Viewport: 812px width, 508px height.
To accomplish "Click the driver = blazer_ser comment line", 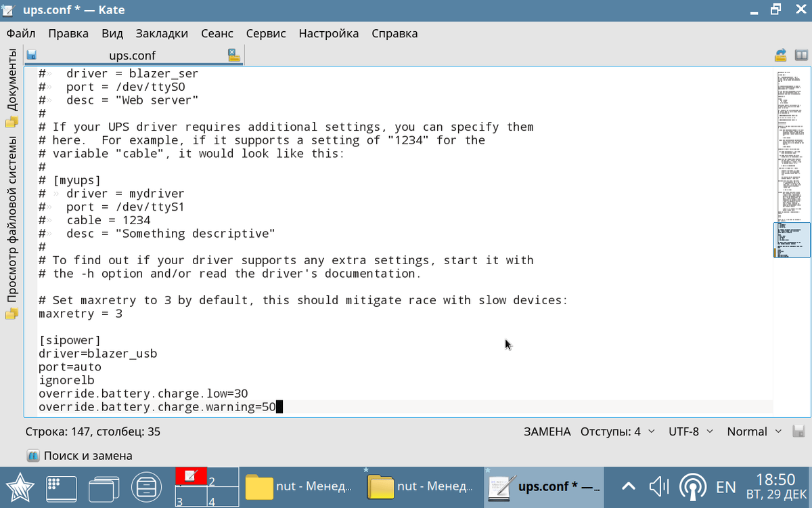I will [x=118, y=73].
